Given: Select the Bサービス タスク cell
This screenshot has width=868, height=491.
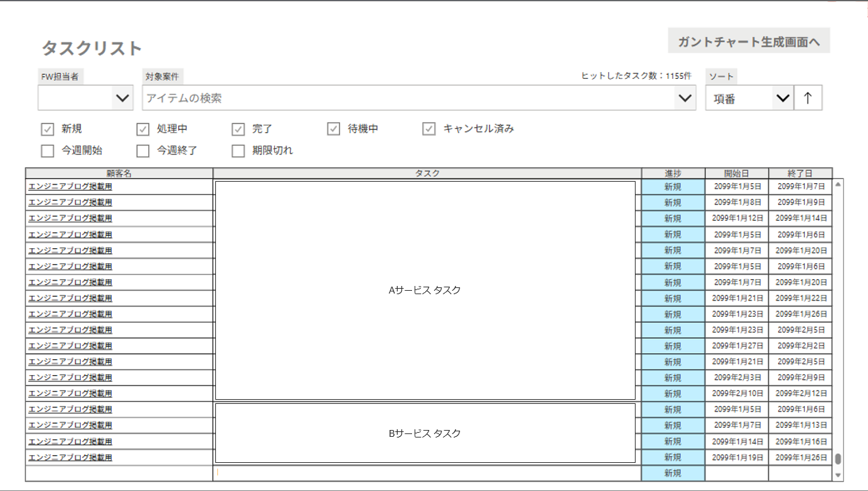Looking at the screenshot, I should [425, 433].
